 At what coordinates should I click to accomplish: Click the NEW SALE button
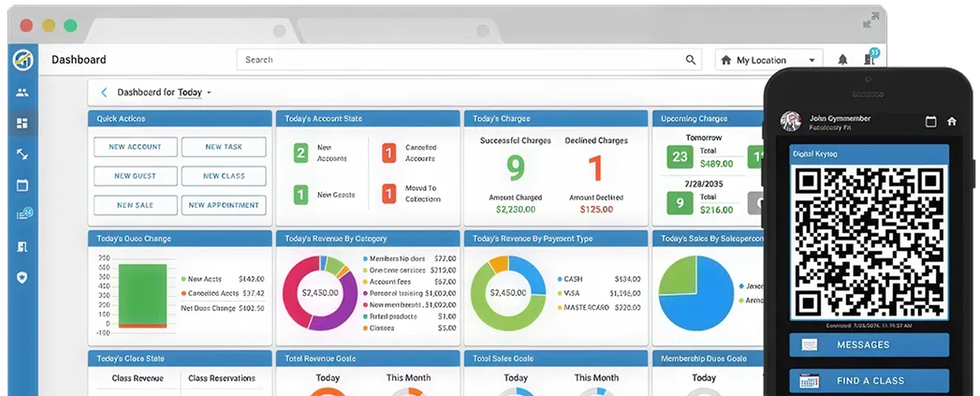pyautogui.click(x=136, y=205)
